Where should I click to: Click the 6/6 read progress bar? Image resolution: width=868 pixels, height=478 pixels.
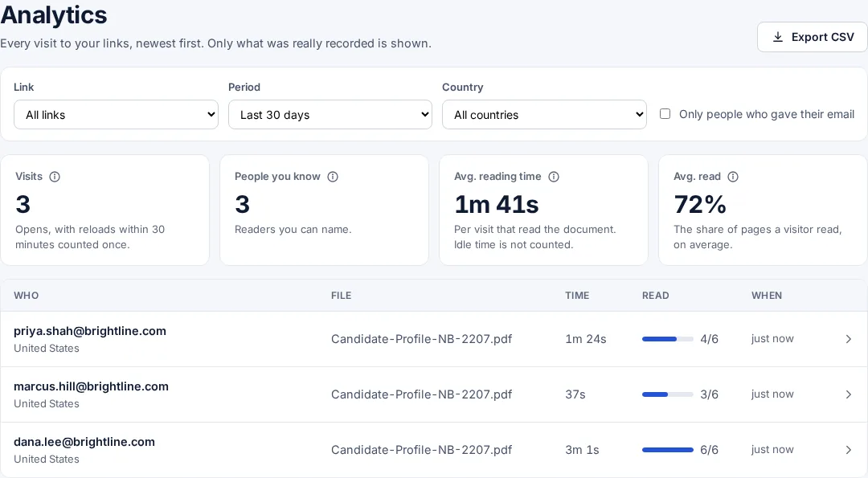[x=668, y=450]
